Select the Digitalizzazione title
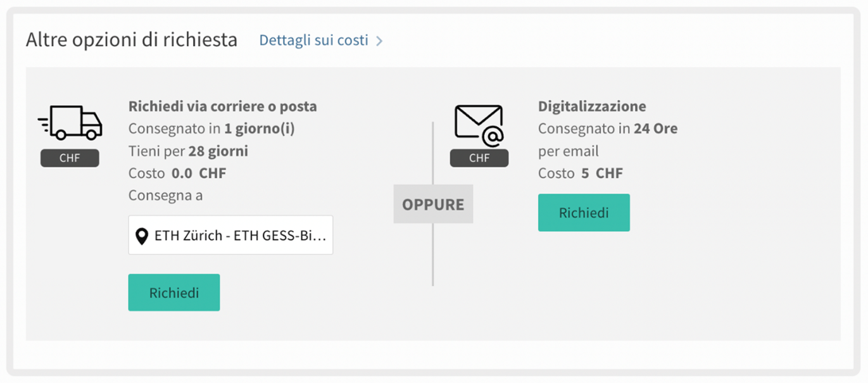The width and height of the screenshot is (868, 383). (x=592, y=106)
